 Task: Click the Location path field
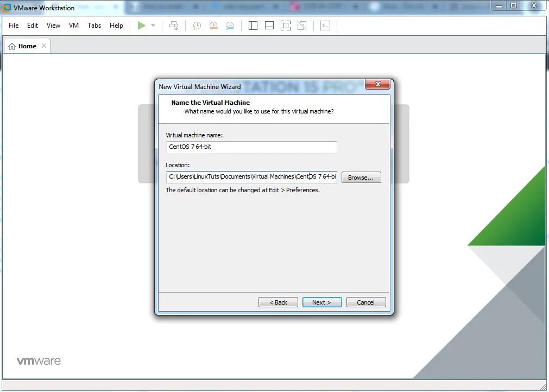[251, 177]
